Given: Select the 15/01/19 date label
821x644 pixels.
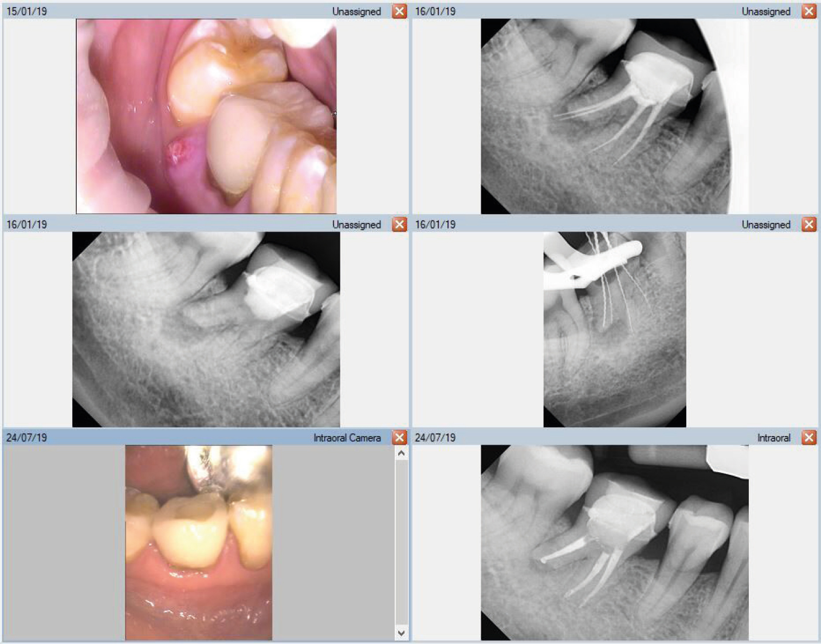Looking at the screenshot, I should 27,11.
